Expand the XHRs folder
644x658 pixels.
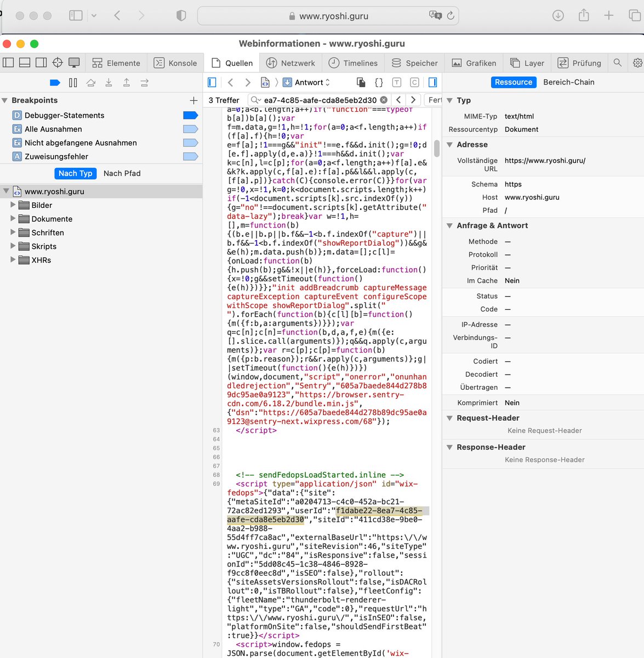(13, 259)
